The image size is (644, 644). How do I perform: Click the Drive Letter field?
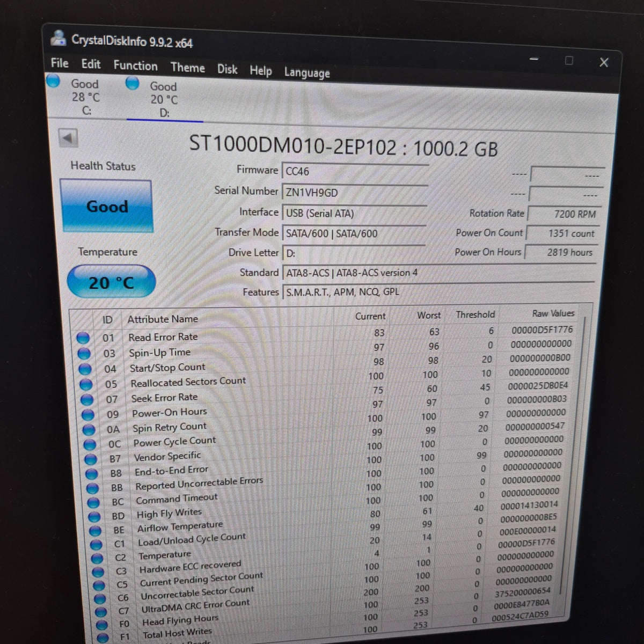point(353,253)
